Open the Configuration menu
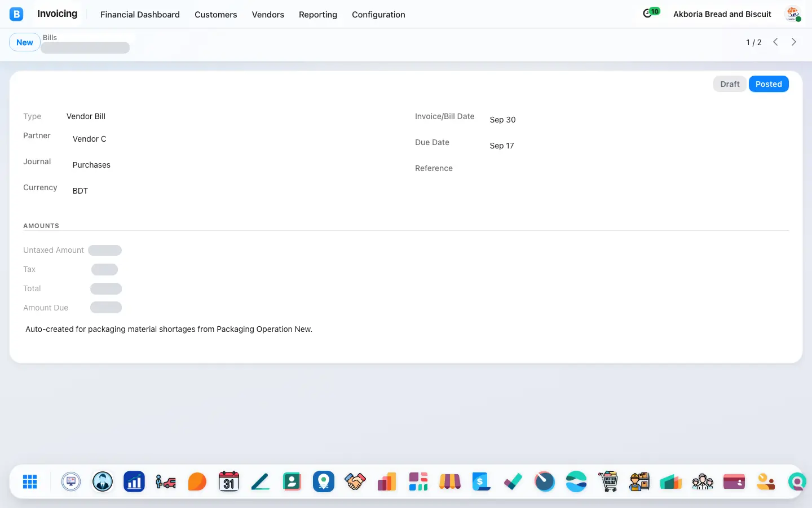Image resolution: width=812 pixels, height=508 pixels. (378, 15)
